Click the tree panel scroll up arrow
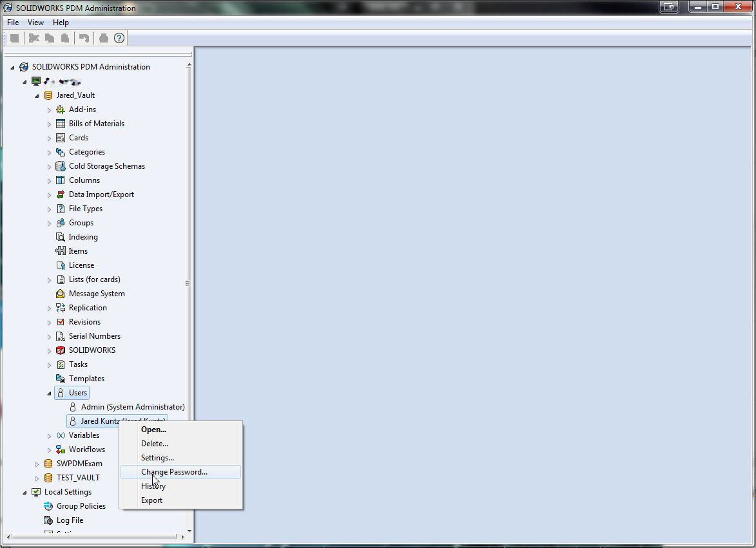This screenshot has width=756, height=548. click(189, 64)
